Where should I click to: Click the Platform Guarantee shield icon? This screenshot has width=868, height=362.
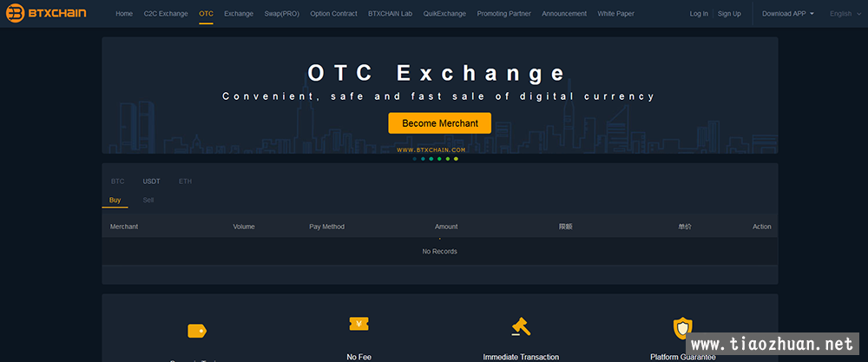click(682, 328)
